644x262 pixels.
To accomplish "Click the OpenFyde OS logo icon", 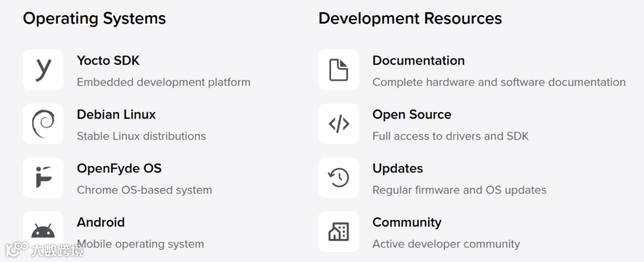I will click(x=43, y=178).
